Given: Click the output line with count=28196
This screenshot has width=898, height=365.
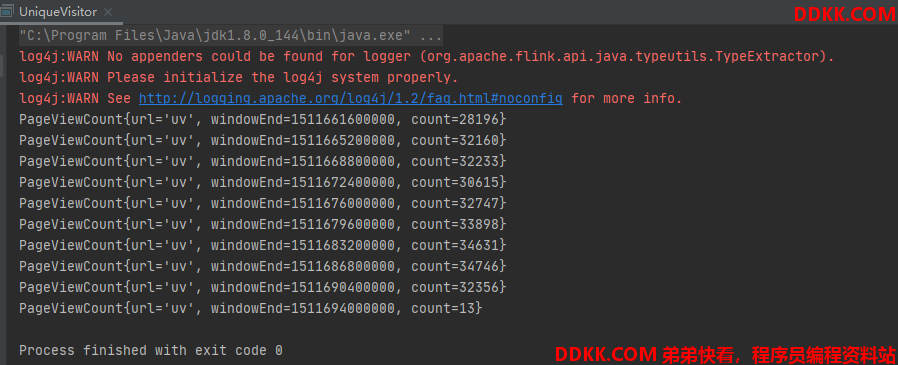Looking at the screenshot, I should (x=263, y=120).
